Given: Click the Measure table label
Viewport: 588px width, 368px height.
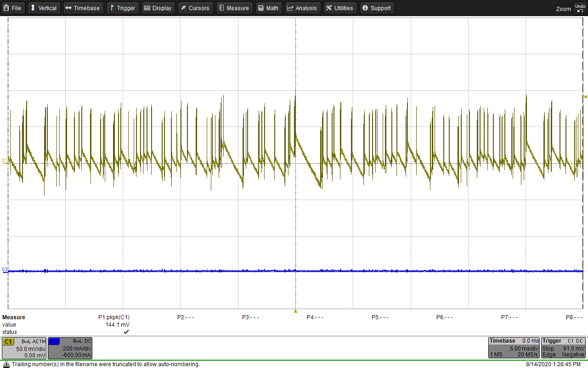Looking at the screenshot, I should [x=14, y=317].
